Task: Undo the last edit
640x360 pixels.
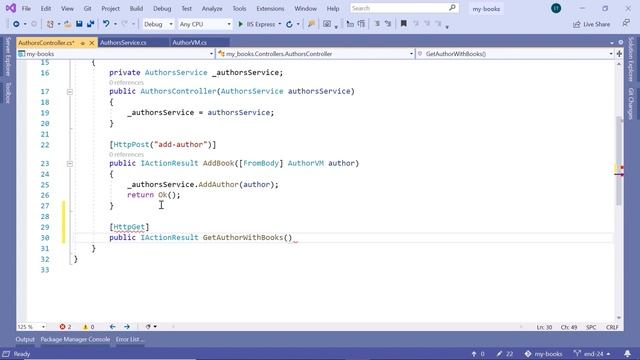Action: (x=106, y=24)
